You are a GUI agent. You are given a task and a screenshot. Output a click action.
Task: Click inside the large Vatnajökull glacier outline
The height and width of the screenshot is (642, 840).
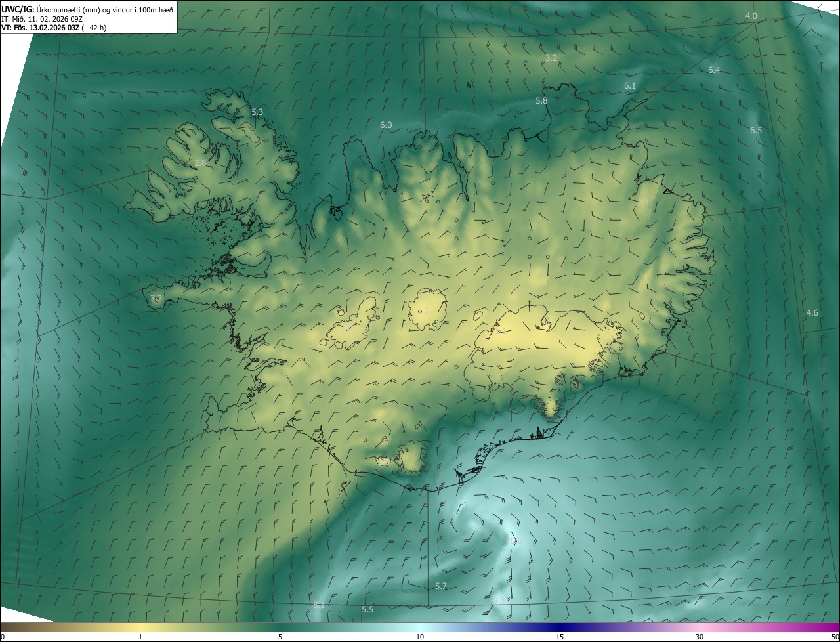pyautogui.click(x=545, y=345)
